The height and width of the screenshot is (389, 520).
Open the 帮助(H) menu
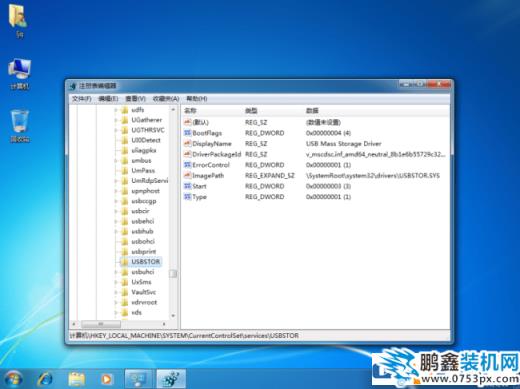click(196, 99)
